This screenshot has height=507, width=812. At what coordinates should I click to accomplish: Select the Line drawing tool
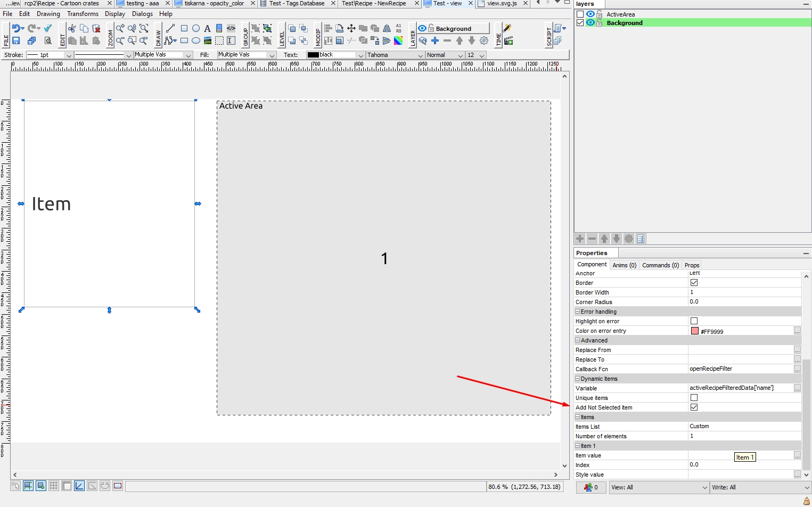(170, 28)
